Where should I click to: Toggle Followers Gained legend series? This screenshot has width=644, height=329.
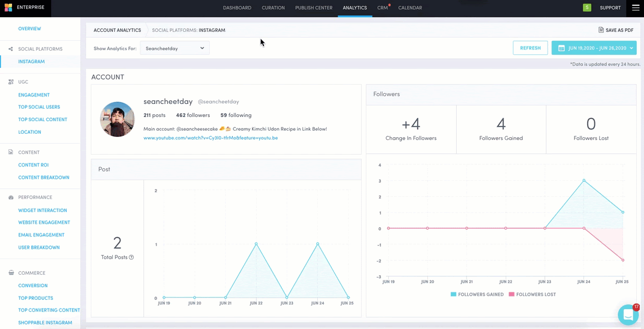[477, 295]
